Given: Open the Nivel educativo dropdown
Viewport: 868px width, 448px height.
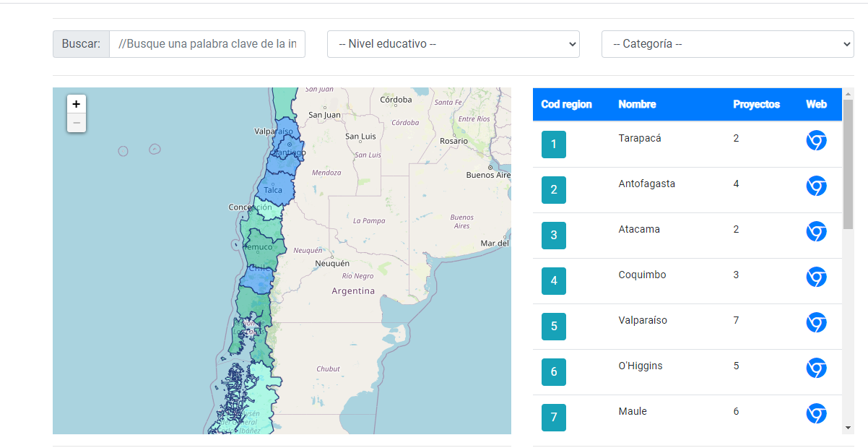Looking at the screenshot, I should (x=453, y=44).
